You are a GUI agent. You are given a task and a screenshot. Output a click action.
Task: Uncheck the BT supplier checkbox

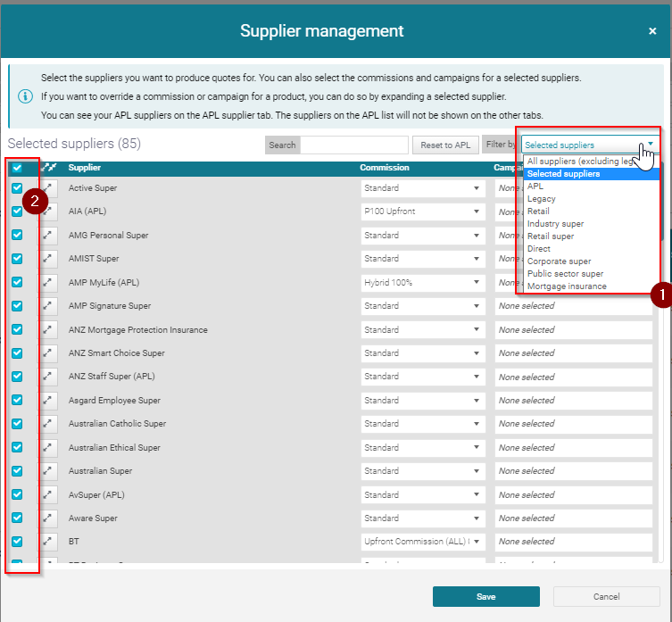(17, 542)
